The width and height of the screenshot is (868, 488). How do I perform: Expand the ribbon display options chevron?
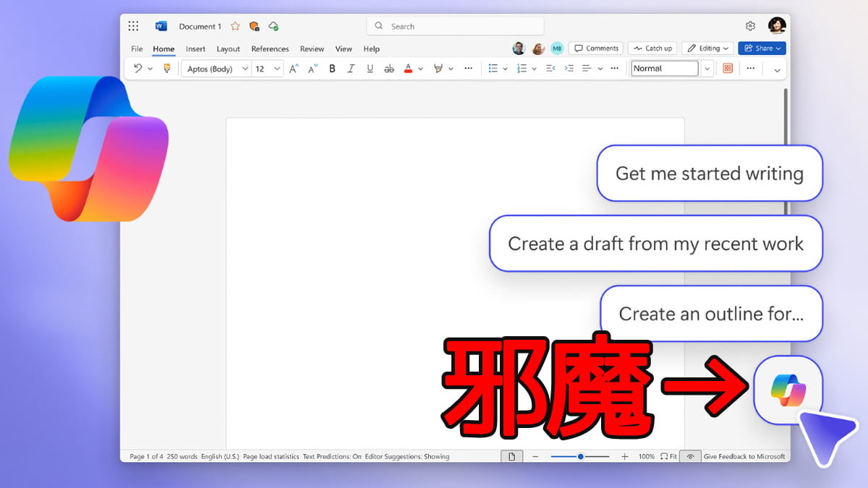(778, 70)
